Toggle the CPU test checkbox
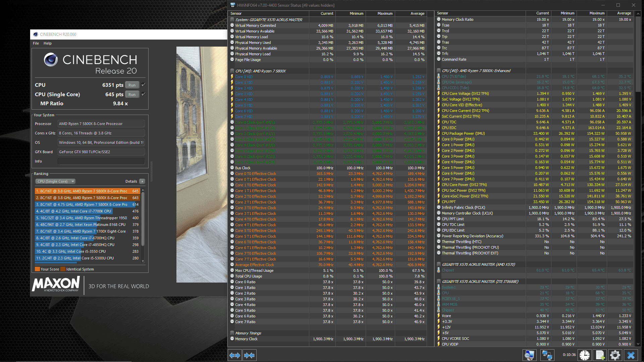The width and height of the screenshot is (644, 362). 143,85
